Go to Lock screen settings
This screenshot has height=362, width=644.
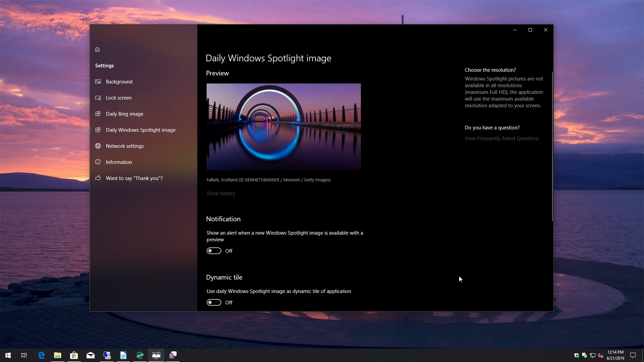click(144, 98)
